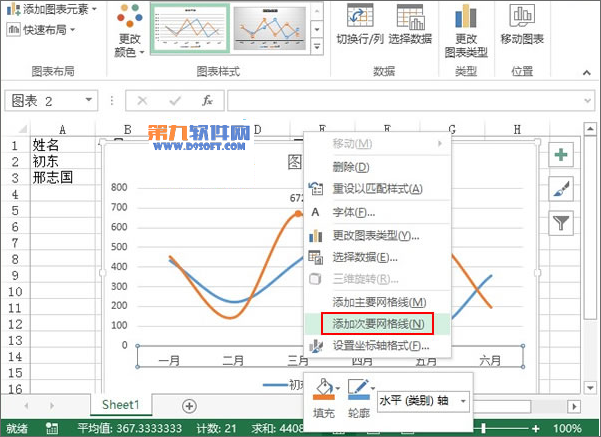Image resolution: width=601 pixels, height=437 pixels.
Task: Select row 8 header
Action: point(15,259)
